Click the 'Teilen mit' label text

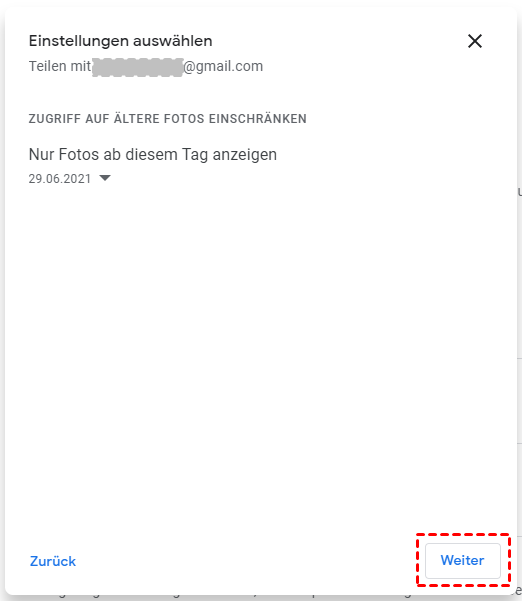[60, 66]
